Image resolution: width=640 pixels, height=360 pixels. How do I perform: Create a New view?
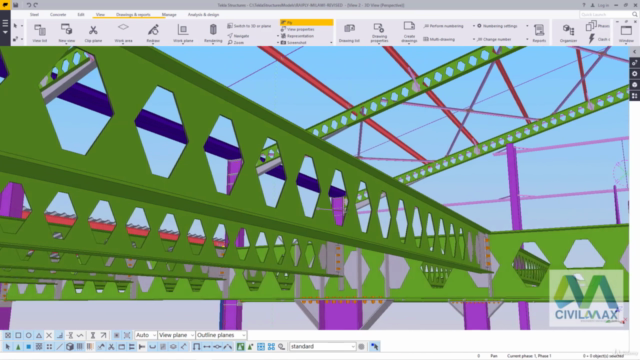[67, 33]
